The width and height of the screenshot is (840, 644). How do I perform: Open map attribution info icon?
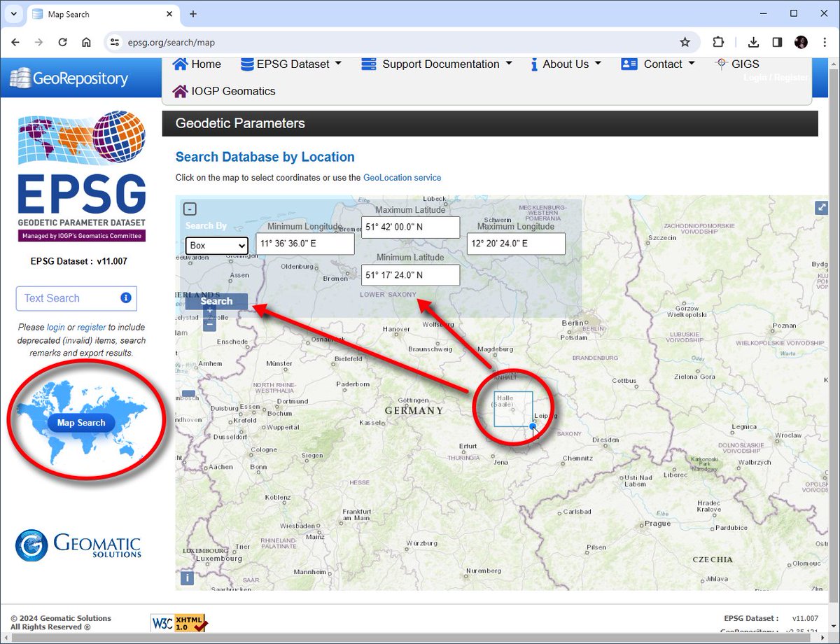coord(187,578)
